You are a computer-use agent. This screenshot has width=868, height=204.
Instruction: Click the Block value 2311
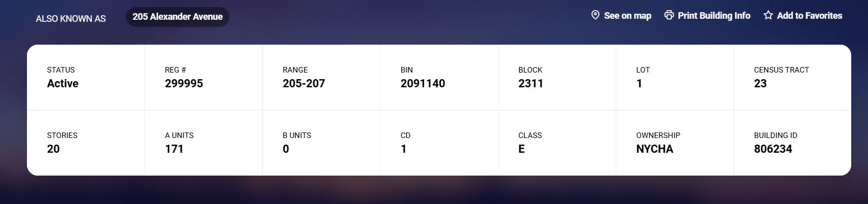(x=530, y=84)
